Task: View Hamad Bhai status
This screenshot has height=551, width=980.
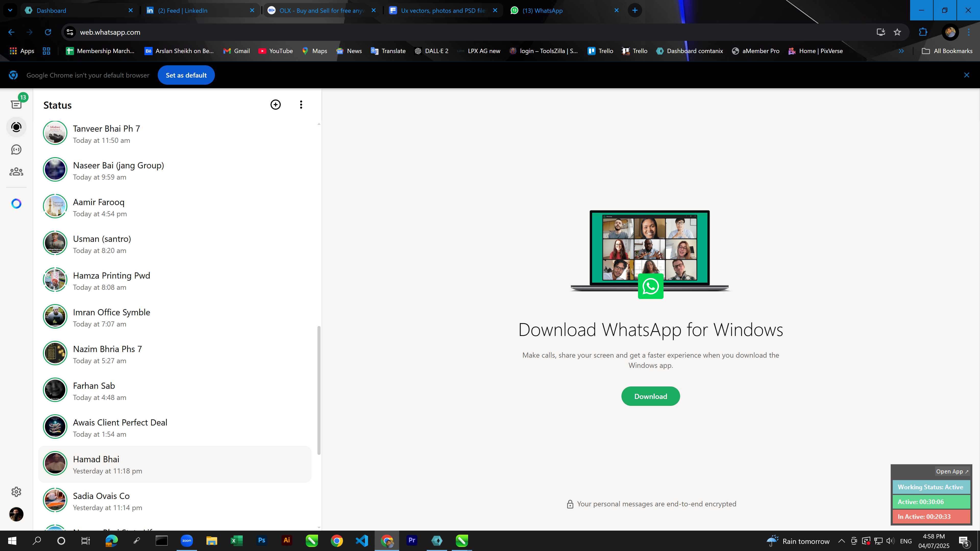Action: point(175,465)
